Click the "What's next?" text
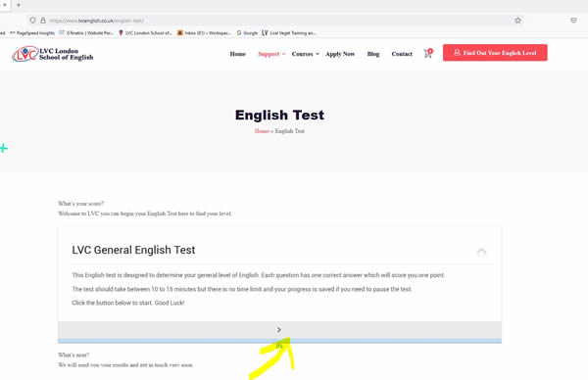Screen dimensions: 588x380 tap(73, 355)
